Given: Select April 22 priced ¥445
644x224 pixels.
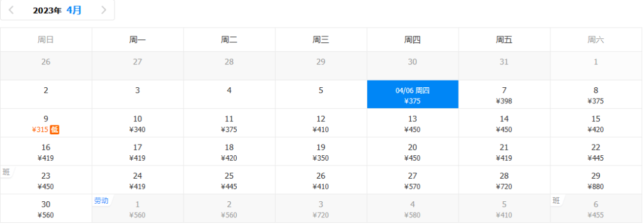Looking at the screenshot, I should [x=596, y=151].
